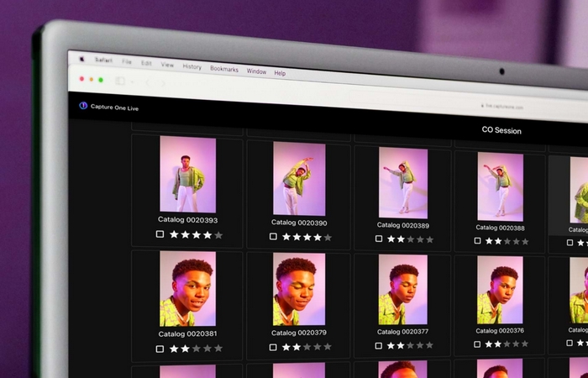Tick the checkbox for Catalog 0020381
The image size is (588, 378).
pos(160,349)
